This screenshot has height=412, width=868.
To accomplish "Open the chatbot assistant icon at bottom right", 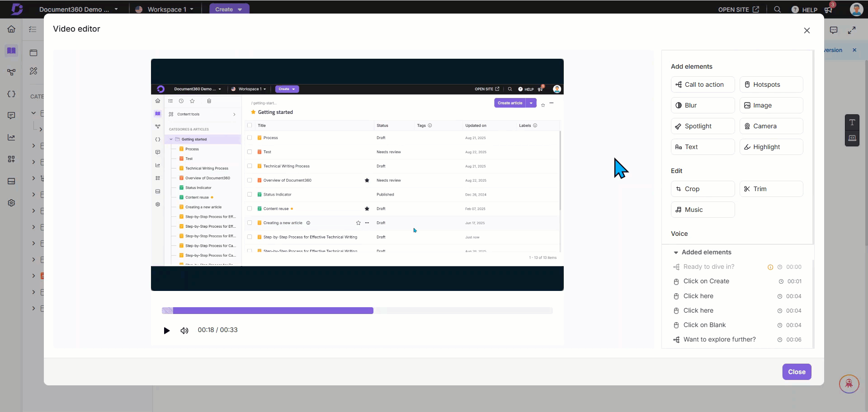I will 849,384.
